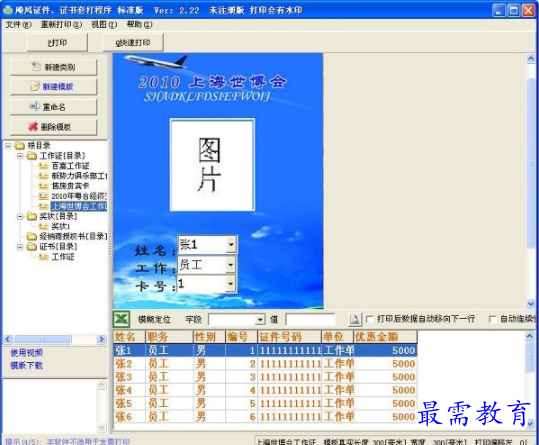This screenshot has height=445, width=539.
Task: Click the 证件号码 column header
Action: [289, 337]
